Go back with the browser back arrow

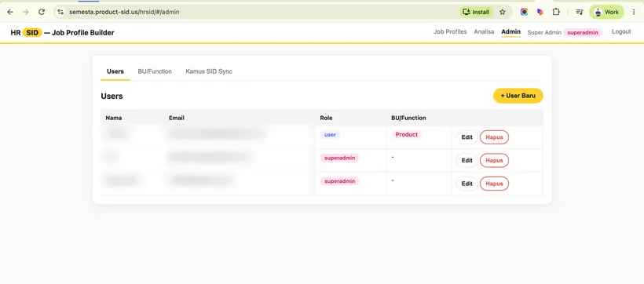pyautogui.click(x=10, y=12)
